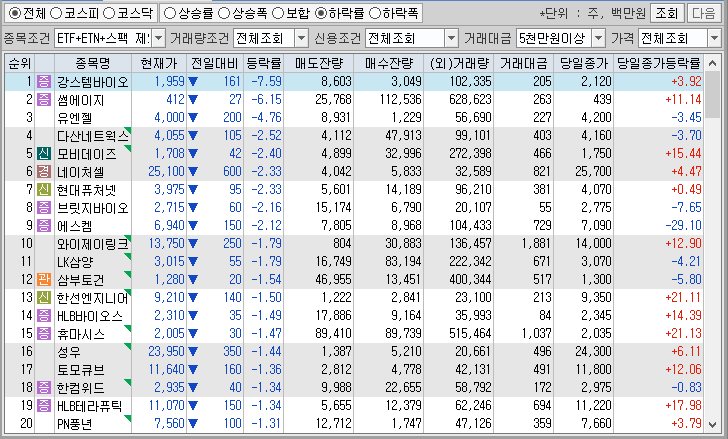728x439 pixels.
Task: Click 휴마시스 sell balance 89,410
Action: pos(333,334)
